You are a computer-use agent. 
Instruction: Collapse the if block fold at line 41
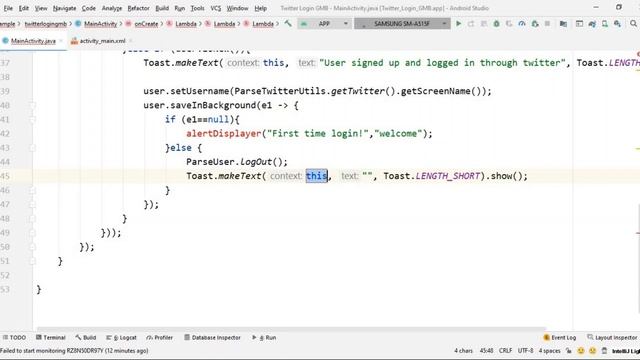point(33,120)
